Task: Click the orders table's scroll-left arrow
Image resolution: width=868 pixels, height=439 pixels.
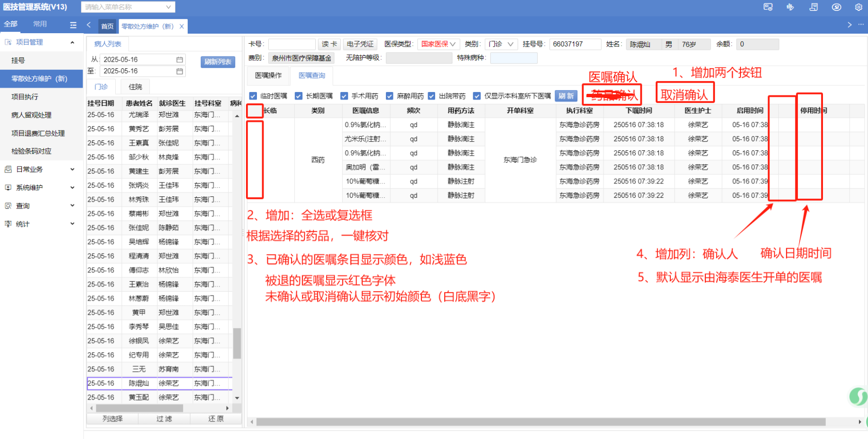Action: pos(252,422)
